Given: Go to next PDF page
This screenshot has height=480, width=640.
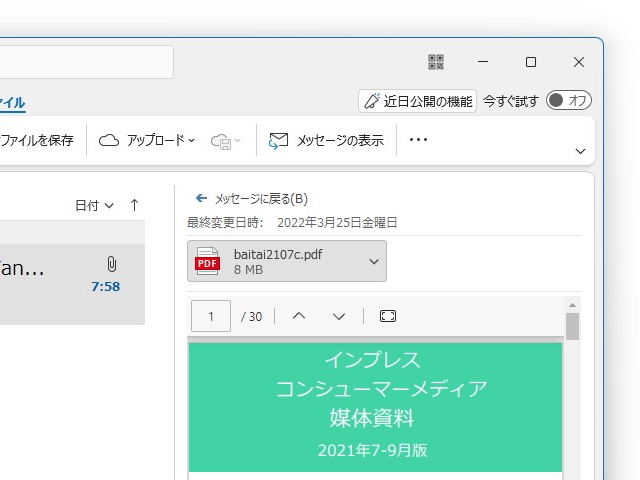Looking at the screenshot, I should tap(339, 316).
